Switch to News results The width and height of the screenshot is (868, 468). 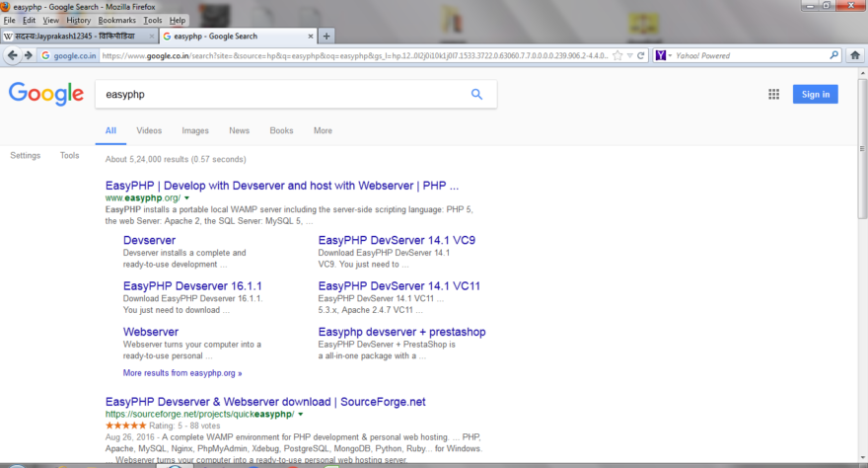pyautogui.click(x=239, y=130)
